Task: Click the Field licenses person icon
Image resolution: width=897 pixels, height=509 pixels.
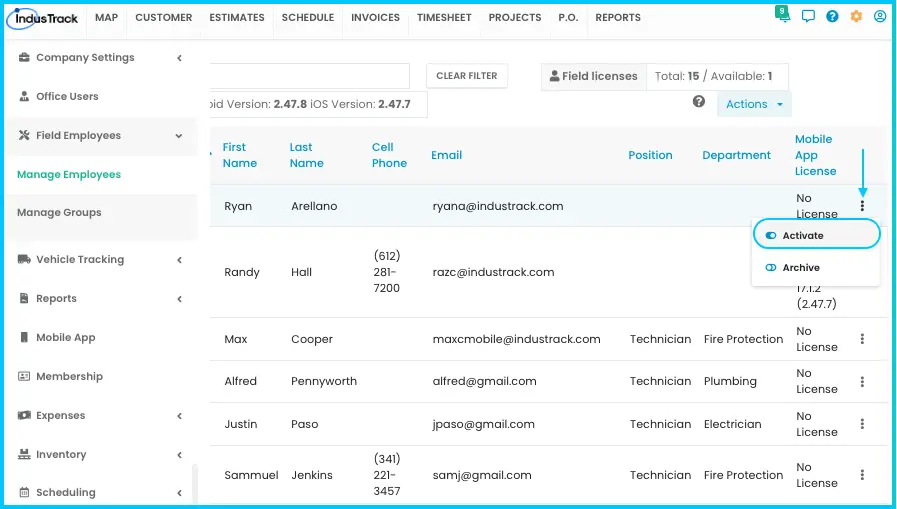Action: pyautogui.click(x=554, y=75)
